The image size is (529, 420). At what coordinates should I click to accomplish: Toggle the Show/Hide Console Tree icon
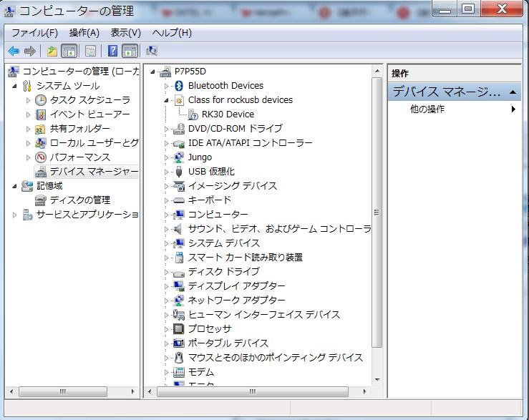click(69, 52)
